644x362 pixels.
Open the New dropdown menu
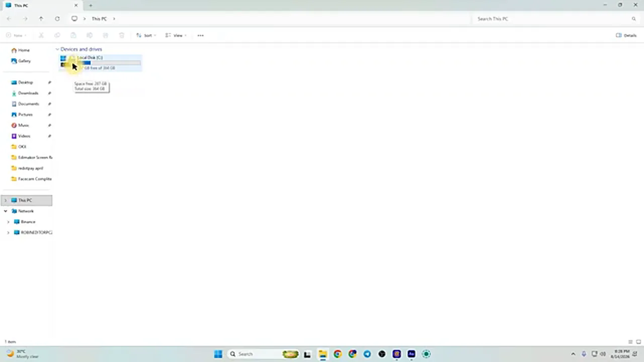[x=16, y=35]
